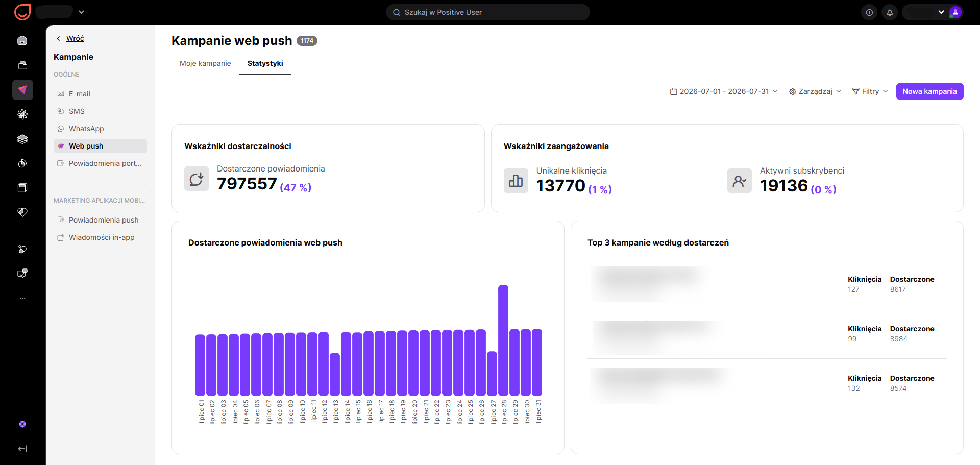The height and width of the screenshot is (465, 980).
Task: Click the notification bell icon
Action: click(890, 12)
